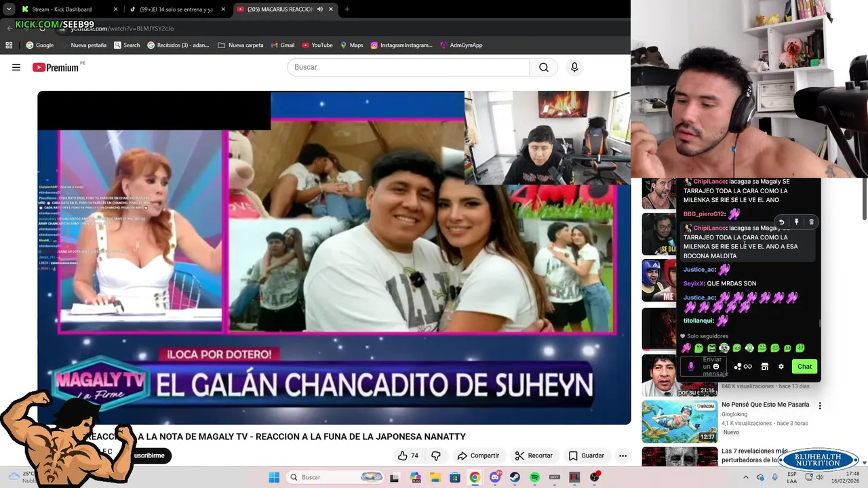This screenshot has height=488, width=868.
Task: Expand the tab search dropdown arrow
Action: (9, 9)
